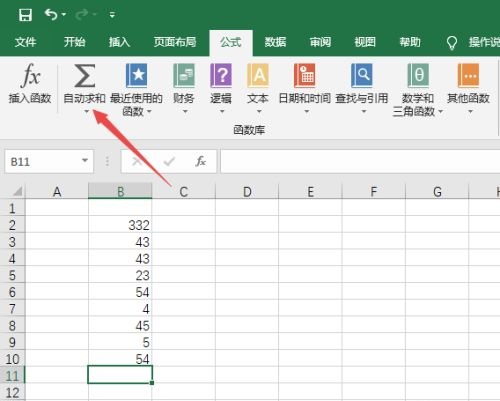Open the undo history dropdown arrow

click(64, 15)
